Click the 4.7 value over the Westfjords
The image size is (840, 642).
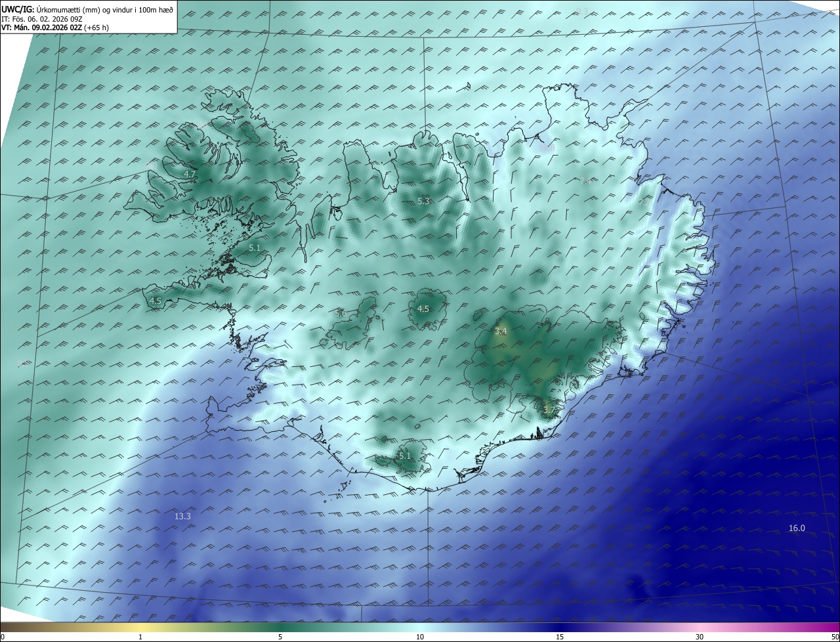point(190,174)
